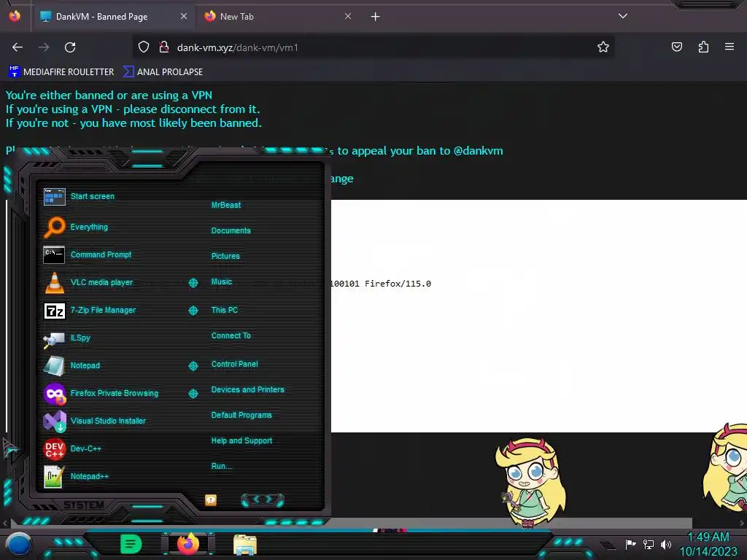Bookmark this page with the star

click(x=603, y=47)
